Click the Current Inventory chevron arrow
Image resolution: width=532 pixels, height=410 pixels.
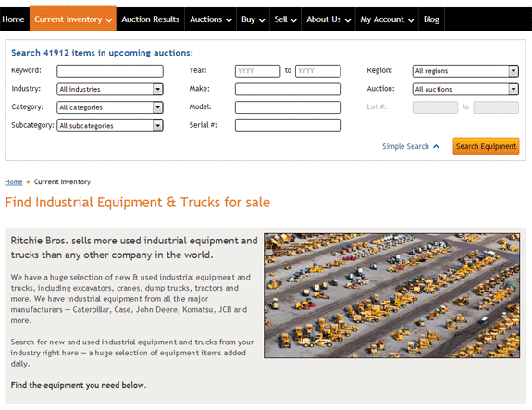click(x=109, y=20)
